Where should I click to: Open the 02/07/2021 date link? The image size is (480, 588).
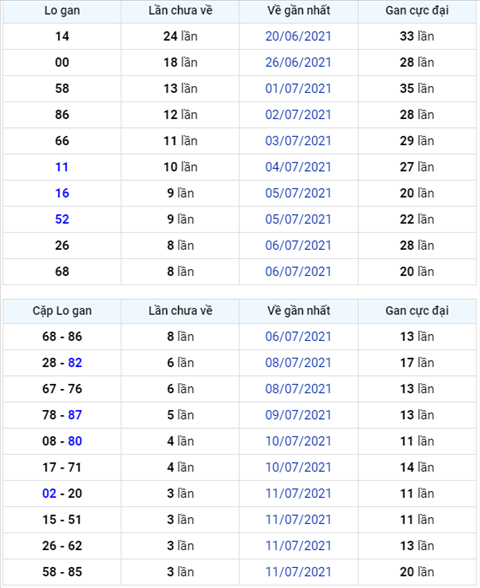point(298,115)
